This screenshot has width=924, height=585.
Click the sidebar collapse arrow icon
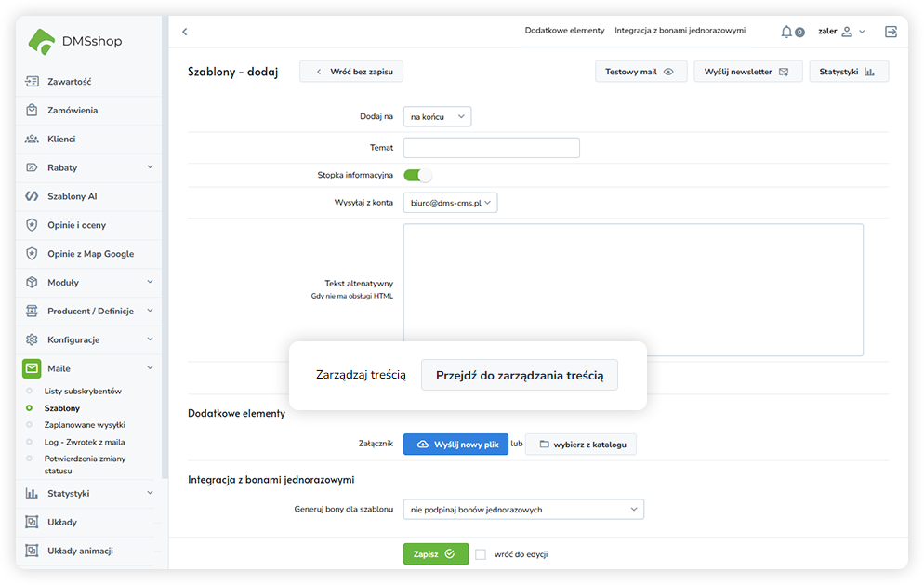[x=185, y=32]
